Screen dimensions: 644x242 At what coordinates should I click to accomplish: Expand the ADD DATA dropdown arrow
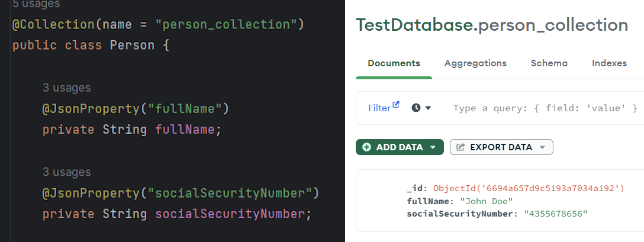433,147
